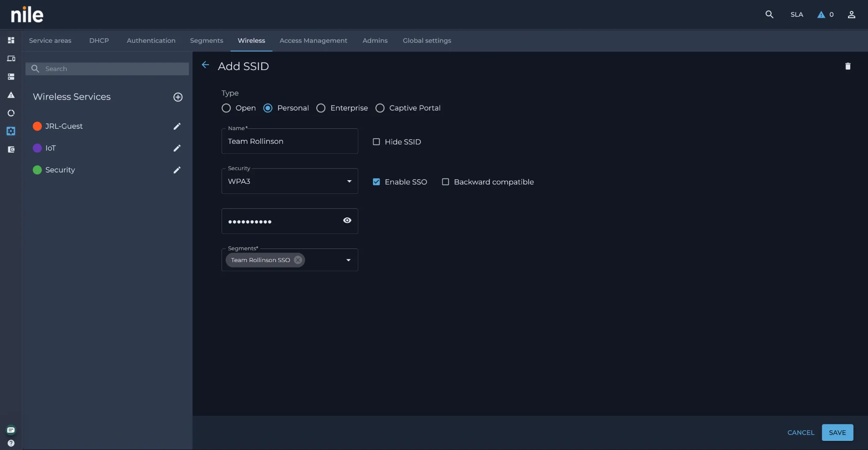868x450 pixels.
Task: Edit the JRL-Guest wireless service
Action: coord(177,126)
